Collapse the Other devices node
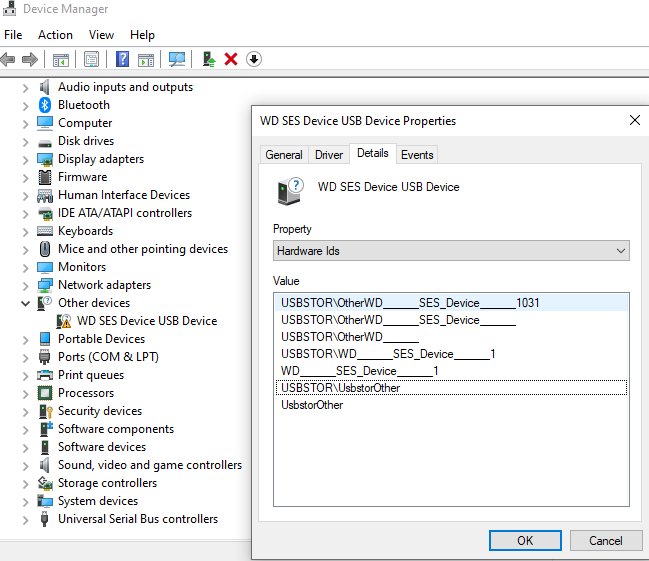649x561 pixels. (x=26, y=303)
